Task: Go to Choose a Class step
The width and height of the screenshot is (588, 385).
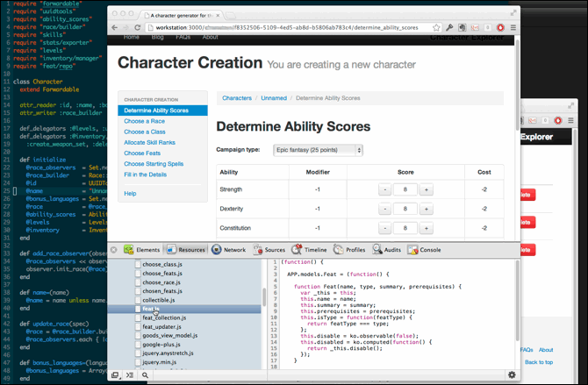Action: pos(145,132)
